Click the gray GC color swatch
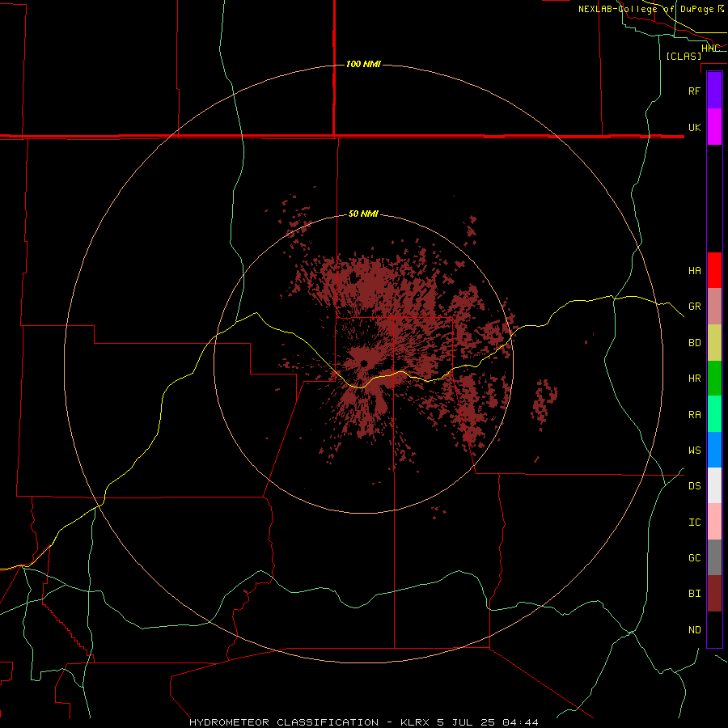This screenshot has width=728, height=728. click(714, 557)
